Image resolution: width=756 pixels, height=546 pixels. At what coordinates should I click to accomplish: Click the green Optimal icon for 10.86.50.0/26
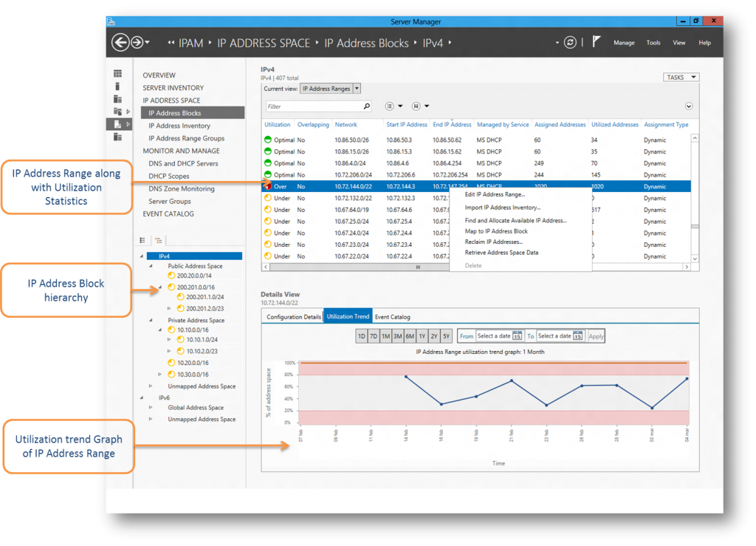click(x=267, y=140)
